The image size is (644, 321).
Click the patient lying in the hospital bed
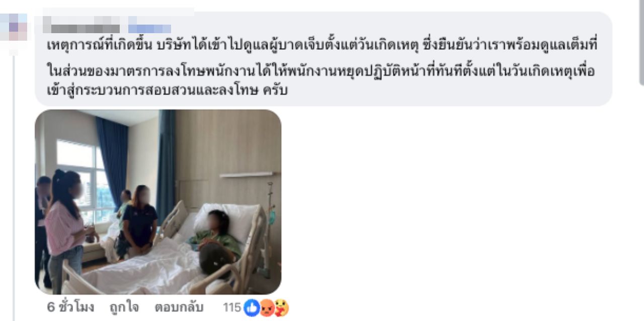[x=216, y=241]
